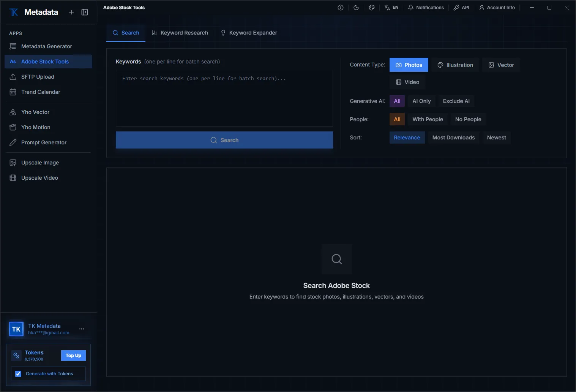Click the 6,370,500 token balance
Viewport: 576px width, 392px height.
pos(34,359)
